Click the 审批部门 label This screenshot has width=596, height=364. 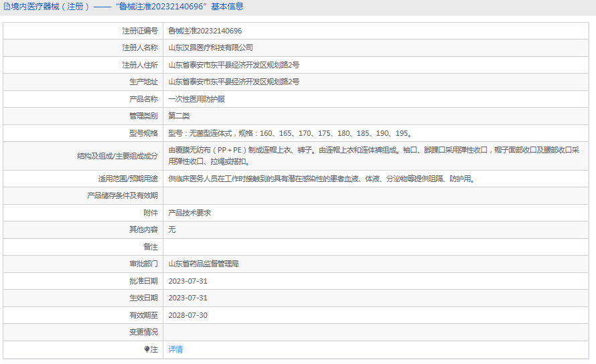click(x=143, y=264)
